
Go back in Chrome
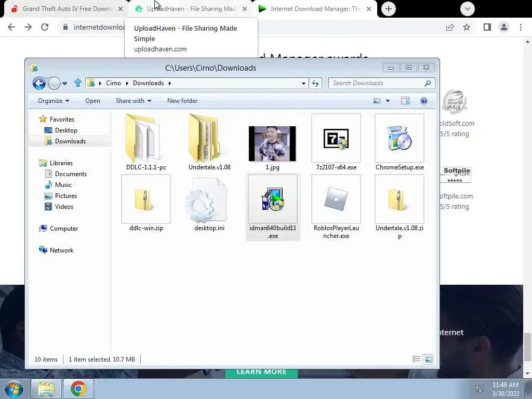coord(11,27)
